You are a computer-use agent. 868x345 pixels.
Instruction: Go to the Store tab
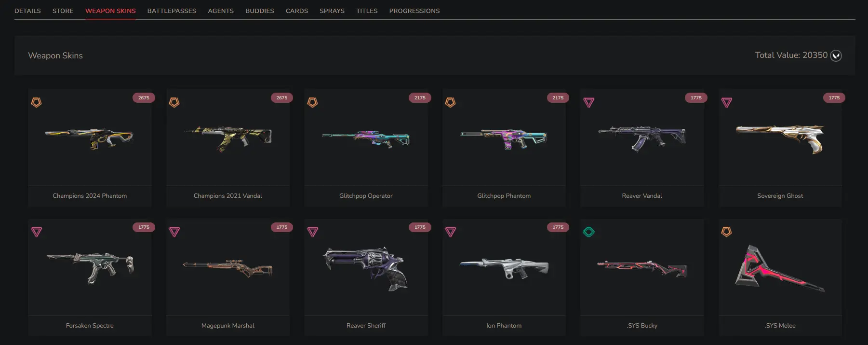click(63, 11)
